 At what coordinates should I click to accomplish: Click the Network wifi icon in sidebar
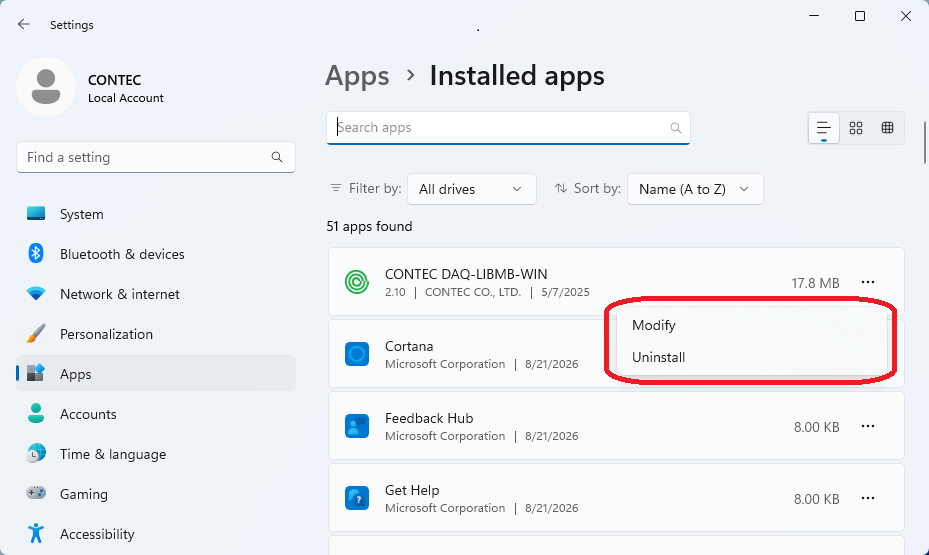(36, 293)
